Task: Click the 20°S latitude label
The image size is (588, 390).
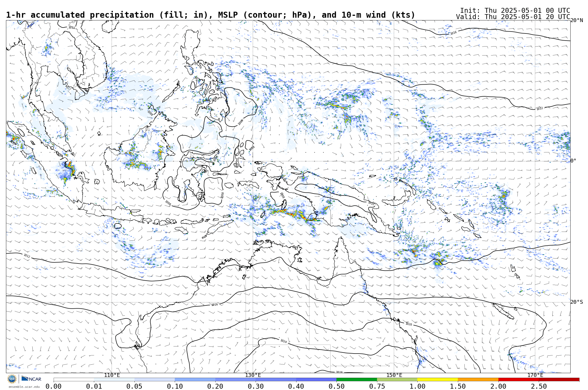Action: [x=577, y=302]
